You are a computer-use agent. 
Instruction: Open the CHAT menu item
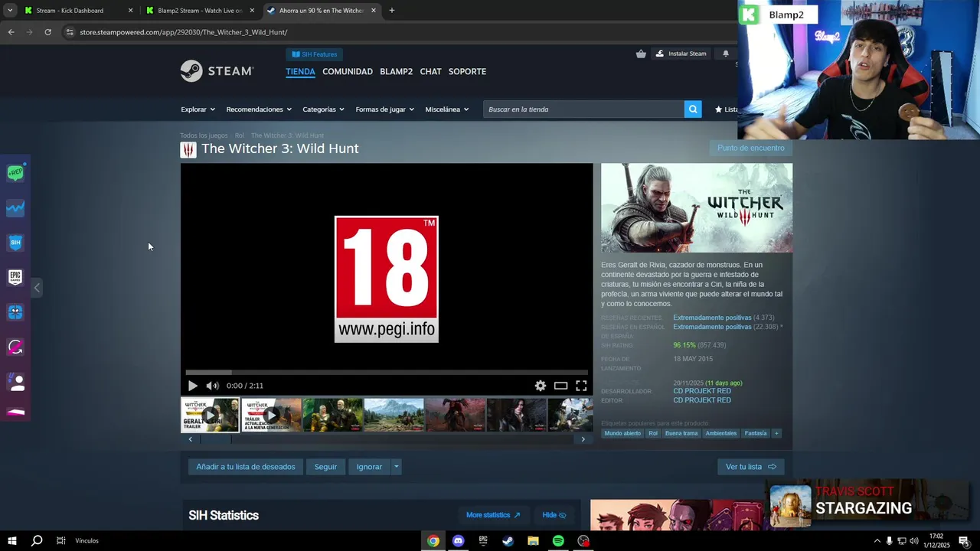click(430, 71)
